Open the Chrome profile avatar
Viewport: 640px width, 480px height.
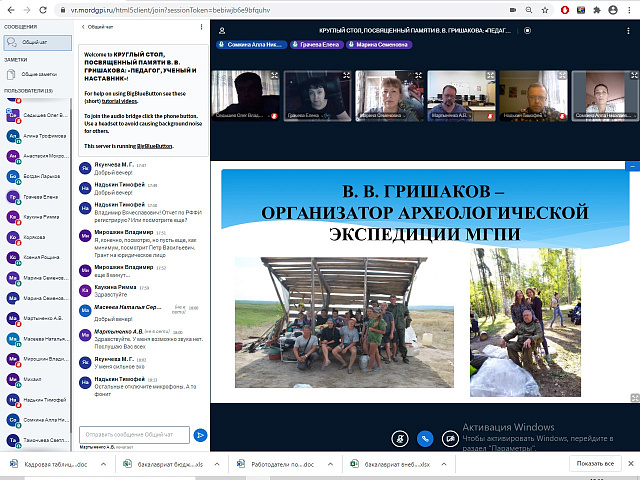coord(613,10)
